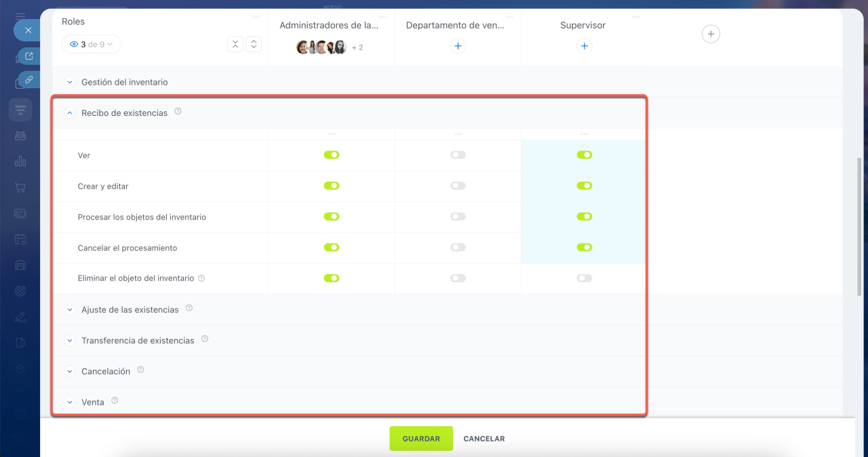Click the GUARDAR button

point(421,439)
